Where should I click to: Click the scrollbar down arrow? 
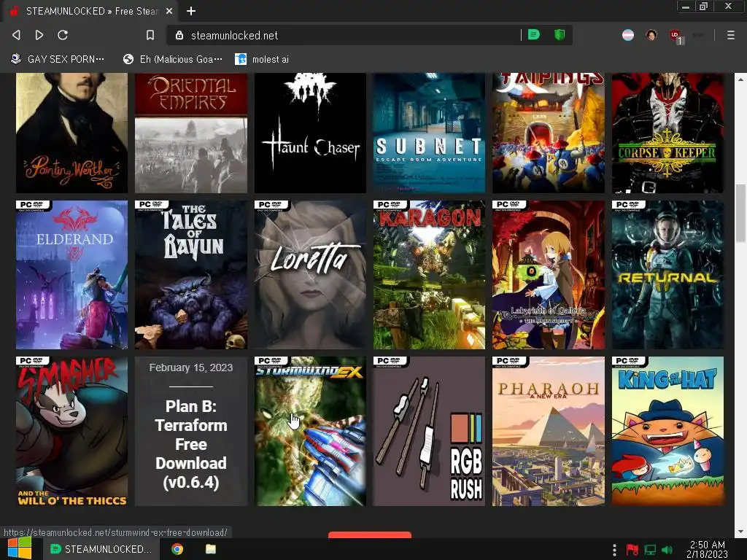(x=740, y=532)
